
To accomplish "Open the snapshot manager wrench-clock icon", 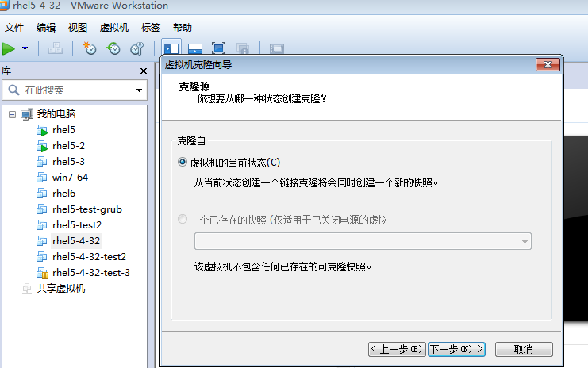I will pos(136,48).
